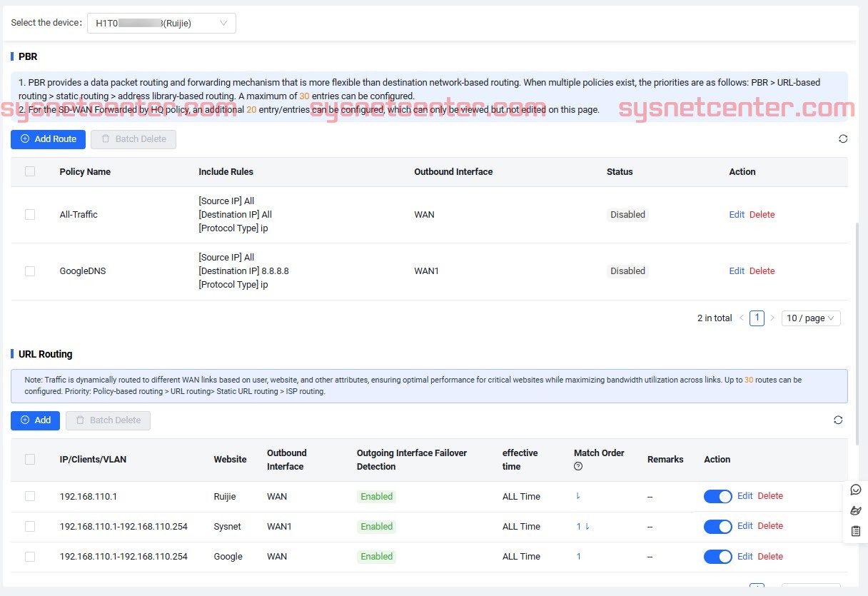Image resolution: width=868 pixels, height=596 pixels.
Task: Disable the Ruijie route toggle
Action: (718, 497)
